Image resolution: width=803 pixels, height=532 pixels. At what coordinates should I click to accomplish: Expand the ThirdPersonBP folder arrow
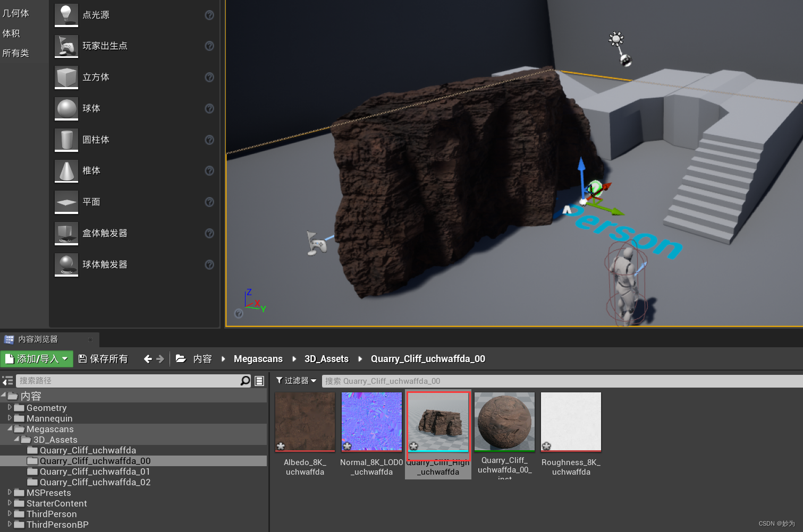pyautogui.click(x=10, y=524)
